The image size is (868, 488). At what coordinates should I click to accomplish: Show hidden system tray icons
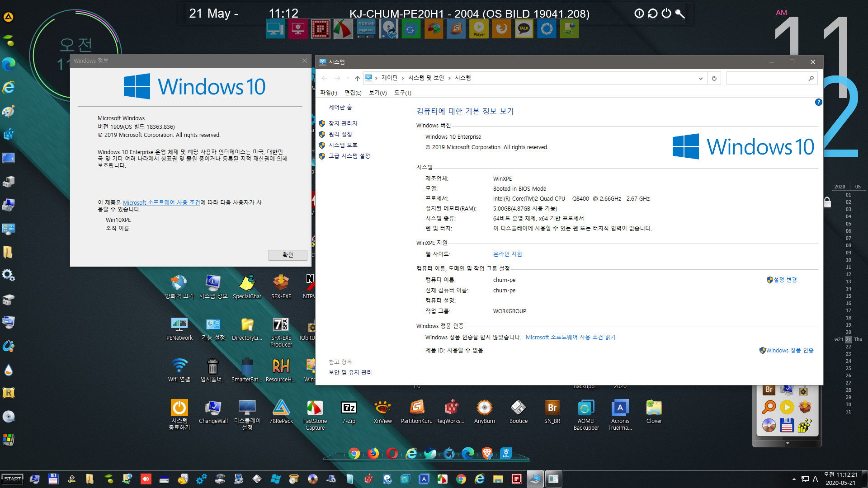click(x=794, y=479)
